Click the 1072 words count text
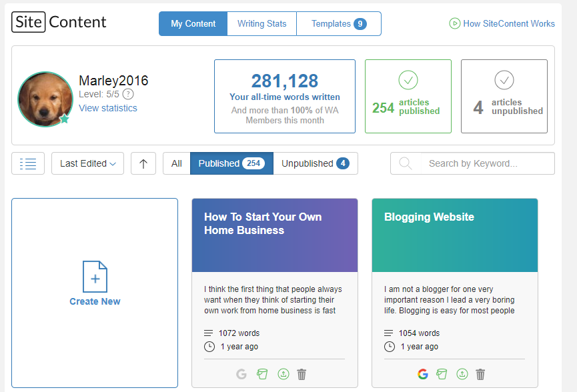The image size is (577, 392). 239,333
